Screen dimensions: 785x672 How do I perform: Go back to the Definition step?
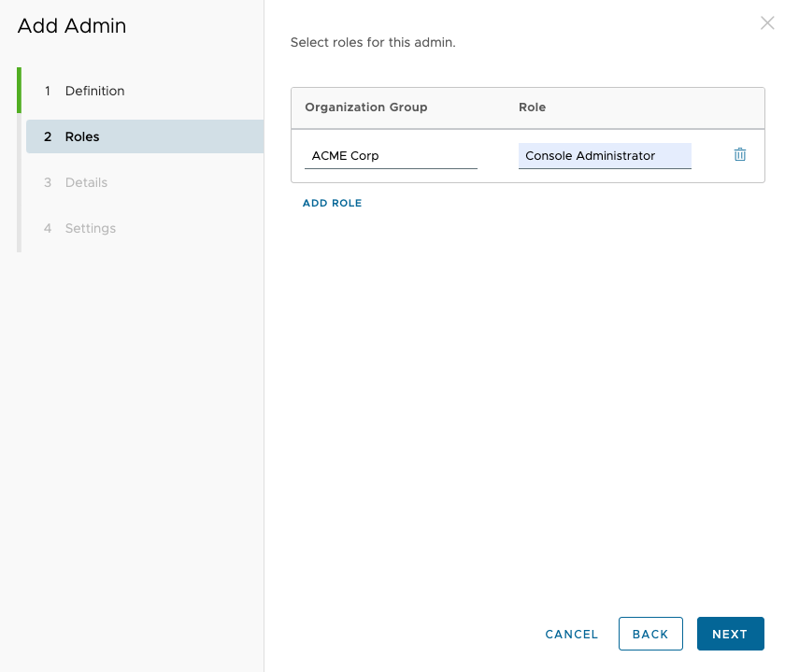94,91
